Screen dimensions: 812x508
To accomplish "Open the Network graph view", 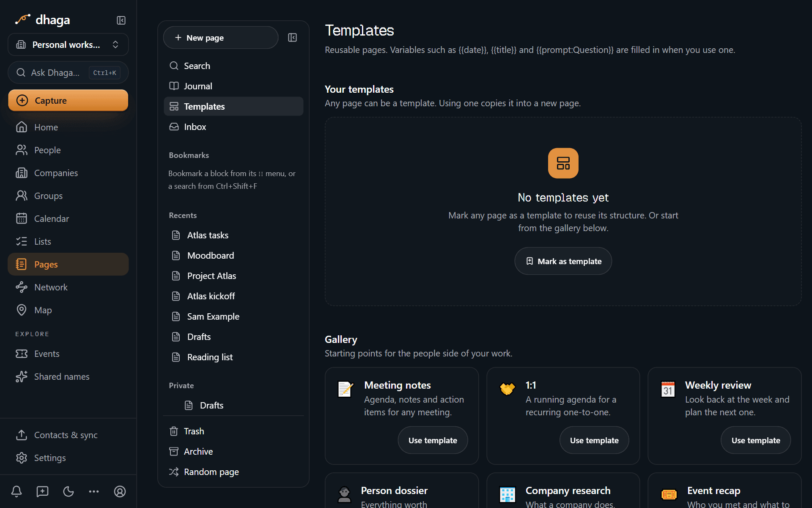I will click(68, 287).
